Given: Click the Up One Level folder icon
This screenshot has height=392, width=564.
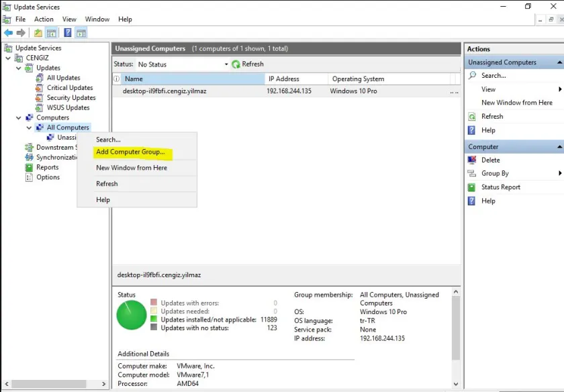Looking at the screenshot, I should click(x=38, y=33).
